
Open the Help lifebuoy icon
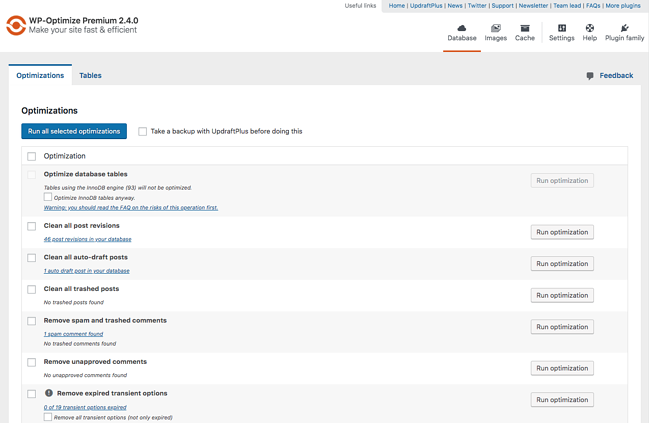click(590, 28)
